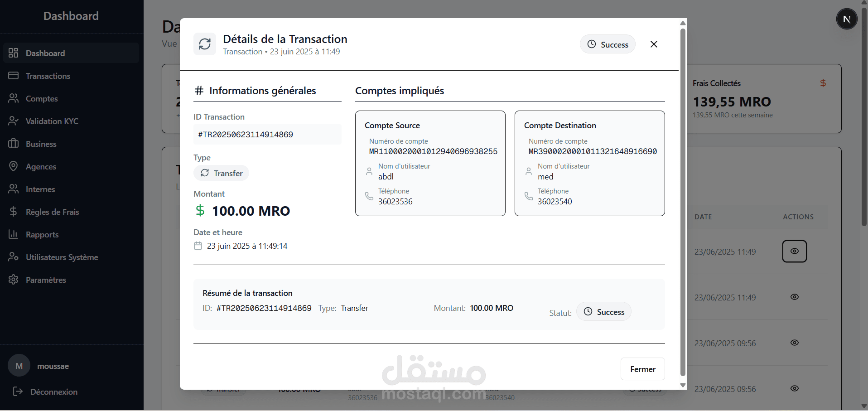Open Comptes in the sidebar
Image resolution: width=868 pixels, height=411 pixels.
pyautogui.click(x=71, y=98)
